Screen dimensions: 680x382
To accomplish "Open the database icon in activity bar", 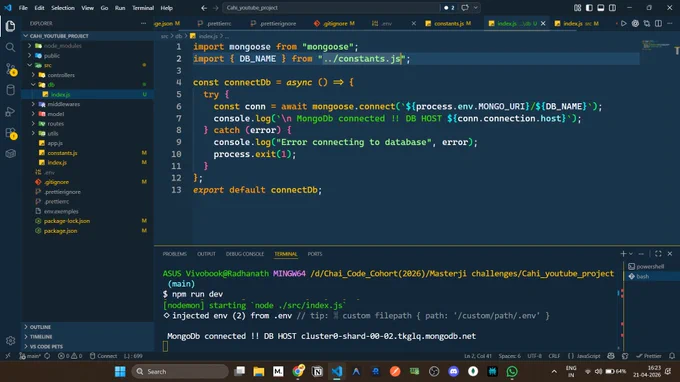I will pyautogui.click(x=10, y=90).
